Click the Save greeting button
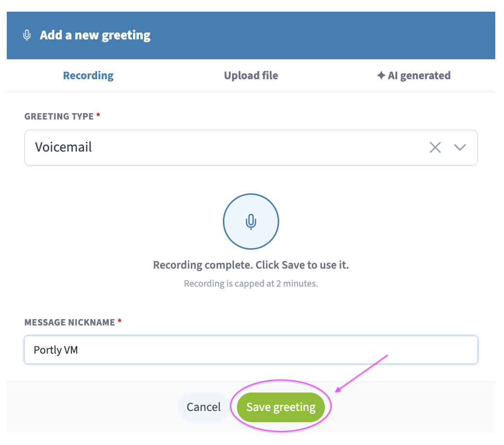The width and height of the screenshot is (504, 445). (281, 407)
